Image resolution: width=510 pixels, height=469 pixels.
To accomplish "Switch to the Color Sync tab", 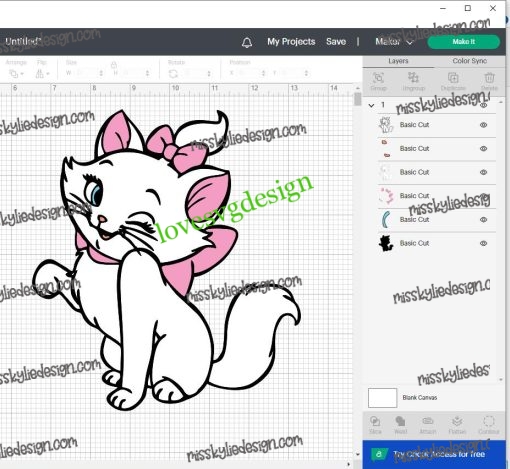I will click(470, 61).
